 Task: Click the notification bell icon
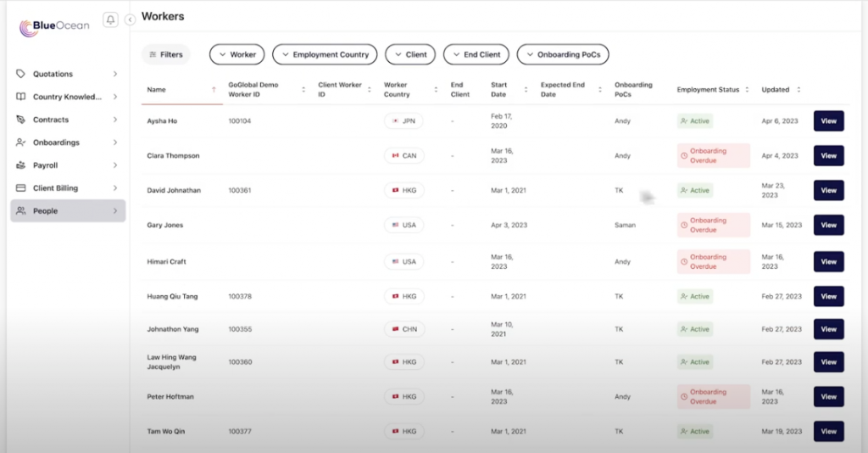110,20
